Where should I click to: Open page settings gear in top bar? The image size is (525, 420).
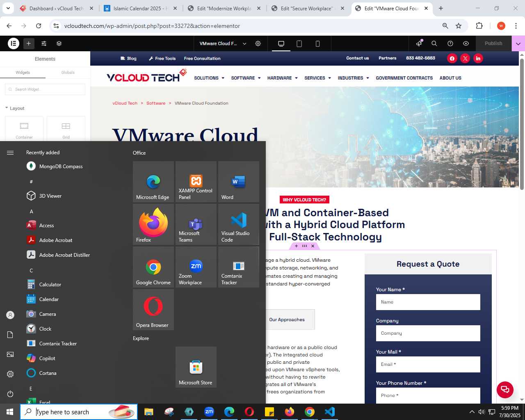(x=258, y=43)
